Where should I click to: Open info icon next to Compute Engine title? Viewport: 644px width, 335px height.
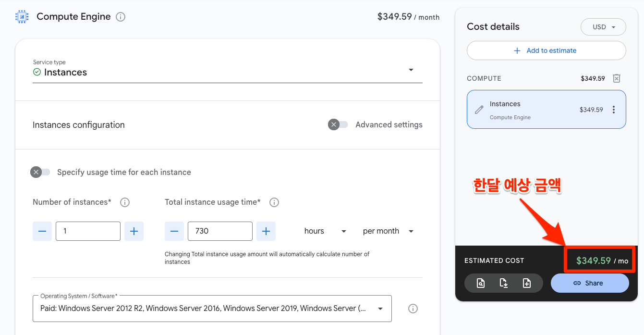point(121,17)
